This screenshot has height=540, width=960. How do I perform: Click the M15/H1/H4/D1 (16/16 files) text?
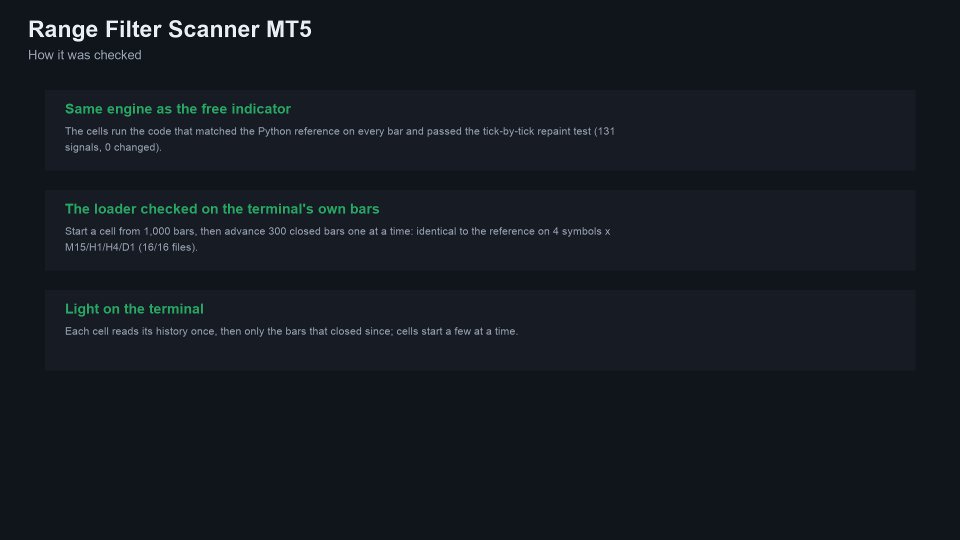point(131,247)
